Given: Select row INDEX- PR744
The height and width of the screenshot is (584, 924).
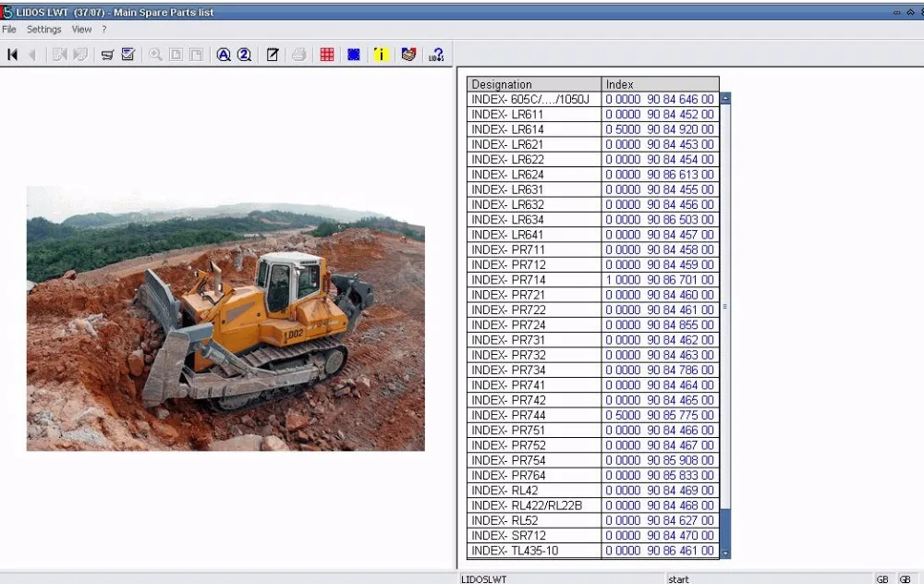Looking at the screenshot, I should click(593, 415).
